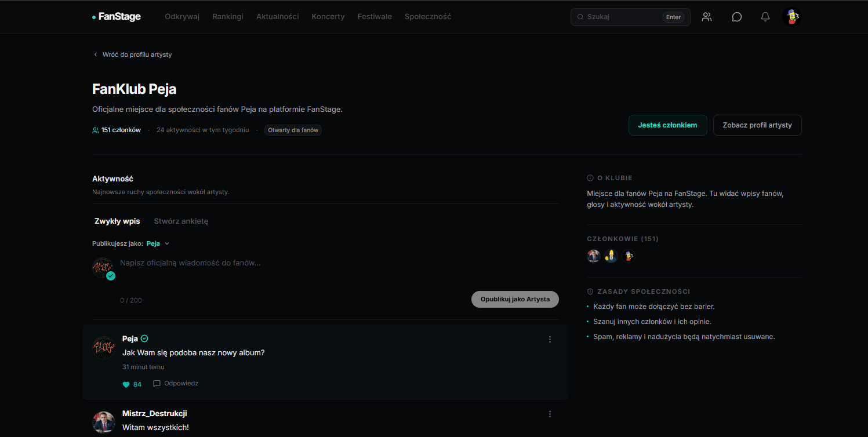
Task: Open the notifications bell icon
Action: point(765,17)
